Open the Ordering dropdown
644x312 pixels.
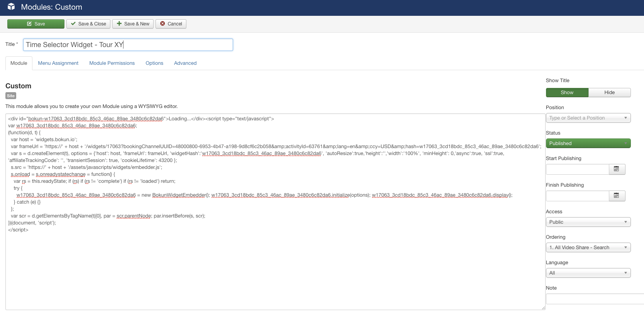pyautogui.click(x=588, y=248)
